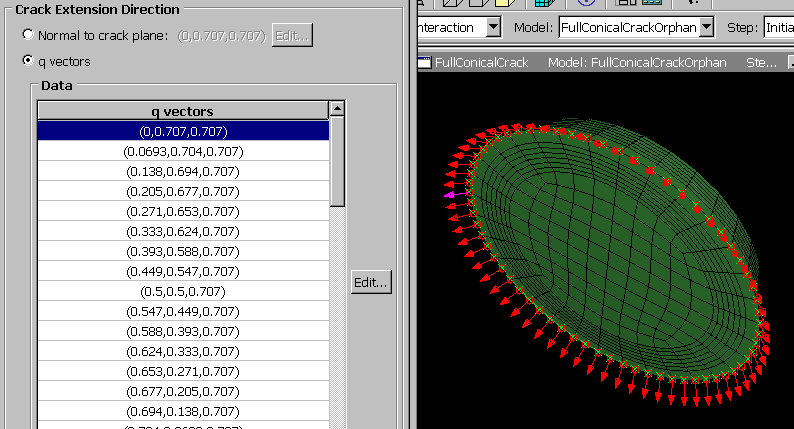Select row (0,0.707,0.707) in the table

183,131
